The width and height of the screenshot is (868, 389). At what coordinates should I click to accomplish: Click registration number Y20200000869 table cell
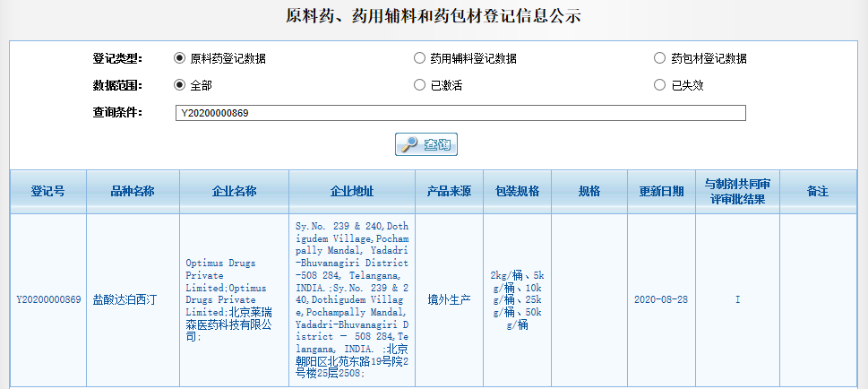[x=48, y=299]
